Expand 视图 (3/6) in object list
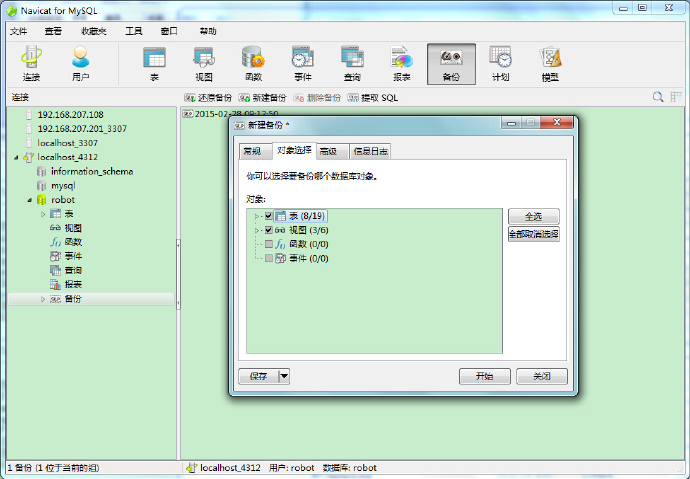 point(257,230)
